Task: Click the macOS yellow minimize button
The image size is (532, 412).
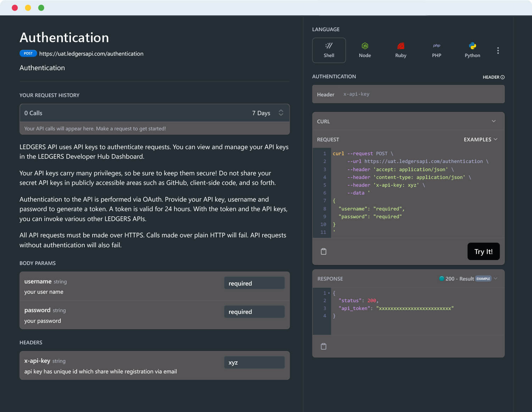Action: (28, 8)
